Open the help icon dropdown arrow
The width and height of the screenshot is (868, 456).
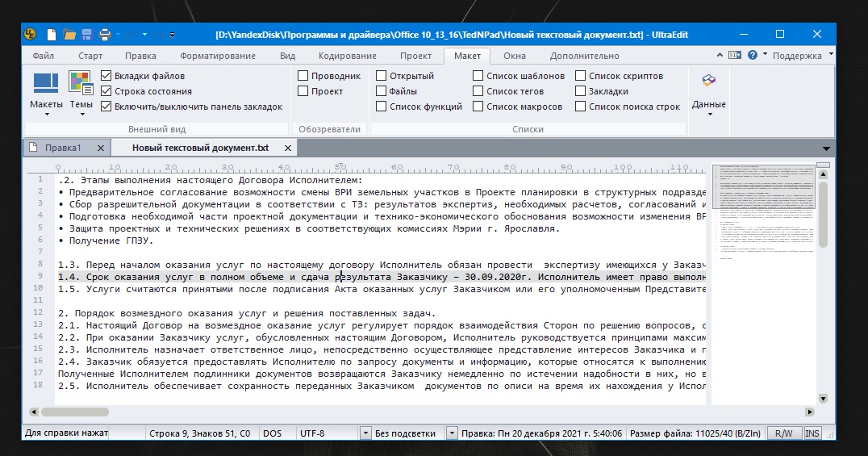click(x=765, y=54)
